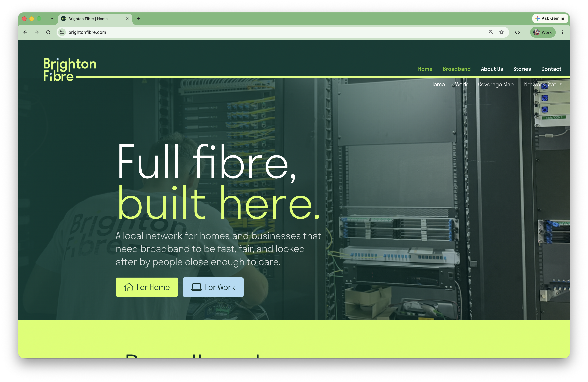
Task: Open Home in the main navigation
Action: [x=425, y=69]
